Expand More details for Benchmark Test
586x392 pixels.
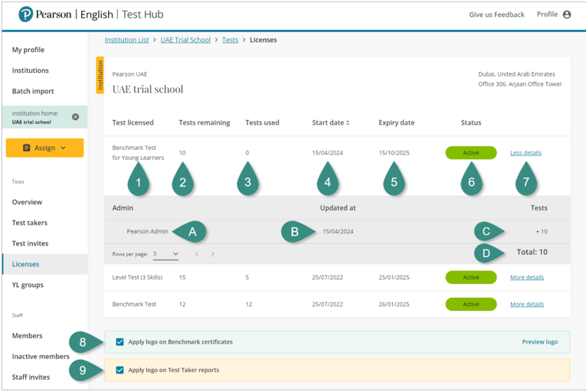pyautogui.click(x=526, y=304)
